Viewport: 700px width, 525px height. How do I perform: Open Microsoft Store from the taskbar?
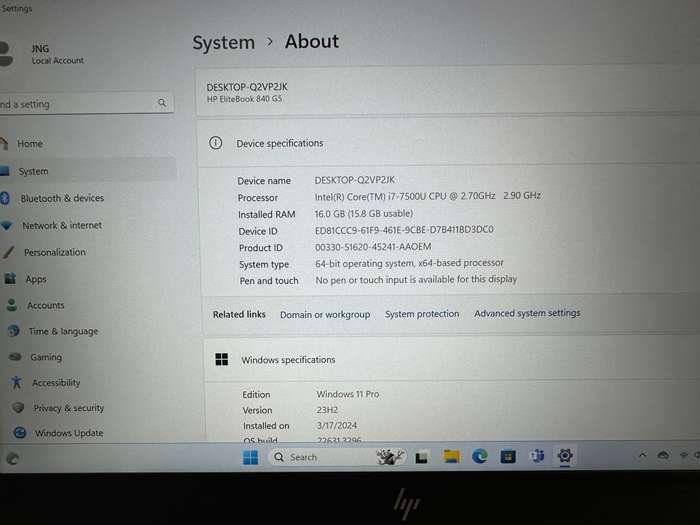click(x=508, y=456)
